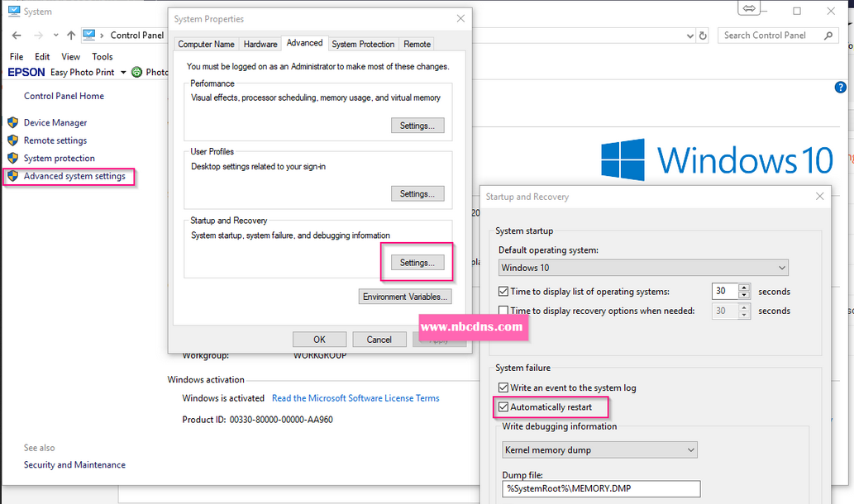Click the EPSON green photo icon

[x=136, y=72]
